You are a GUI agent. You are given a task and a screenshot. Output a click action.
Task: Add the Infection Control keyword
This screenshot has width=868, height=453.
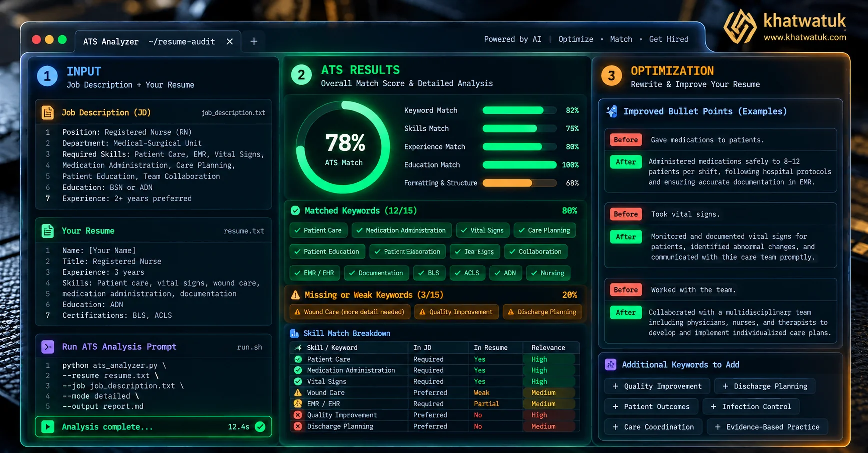pyautogui.click(x=751, y=407)
